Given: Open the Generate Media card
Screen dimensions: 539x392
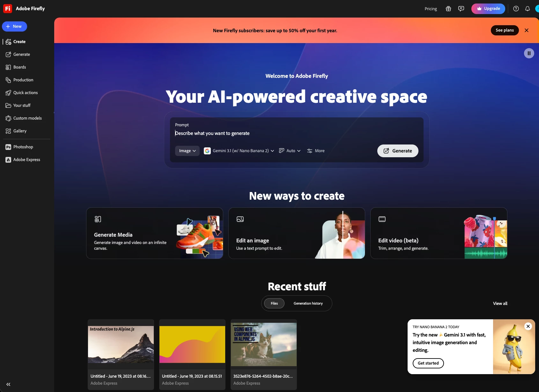Looking at the screenshot, I should point(155,233).
